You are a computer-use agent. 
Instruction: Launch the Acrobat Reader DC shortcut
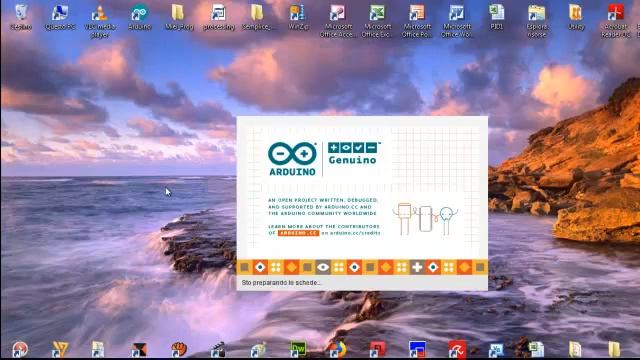[616, 21]
